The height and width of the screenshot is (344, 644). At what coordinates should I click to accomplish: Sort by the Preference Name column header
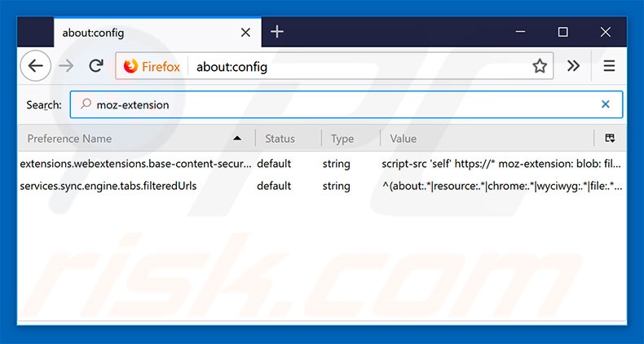click(x=136, y=139)
